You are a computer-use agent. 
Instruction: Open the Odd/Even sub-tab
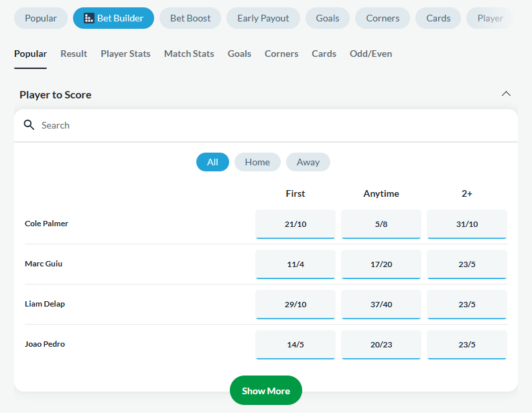(371, 54)
